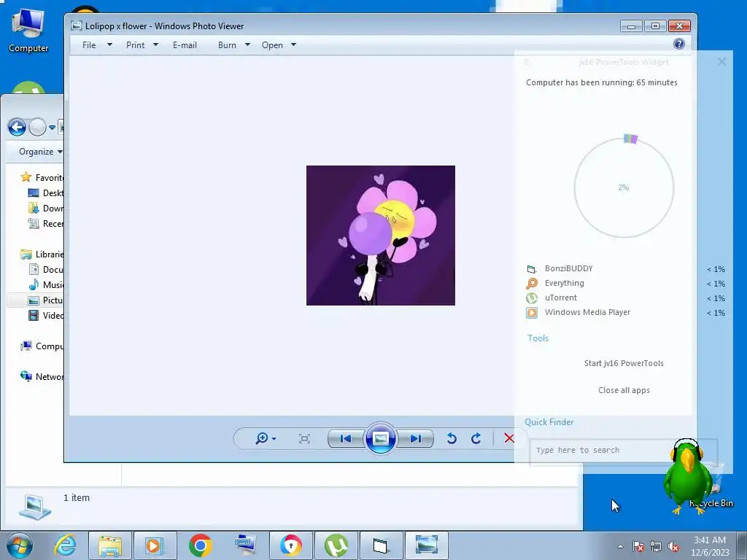The height and width of the screenshot is (560, 747).
Task: Click the Windows Media Player icon in widget
Action: [x=532, y=313]
